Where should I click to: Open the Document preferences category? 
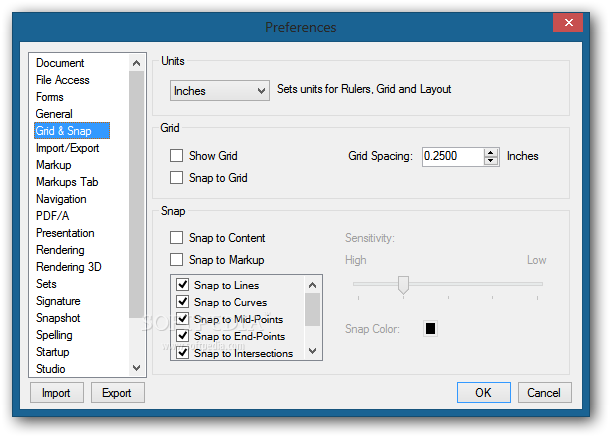[60, 63]
